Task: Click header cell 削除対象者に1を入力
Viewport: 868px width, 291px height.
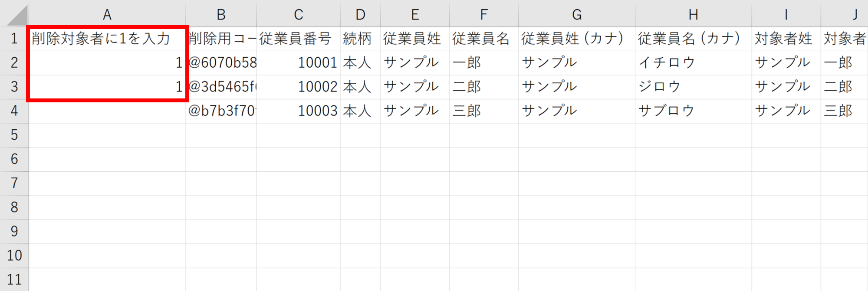Action: coord(107,39)
